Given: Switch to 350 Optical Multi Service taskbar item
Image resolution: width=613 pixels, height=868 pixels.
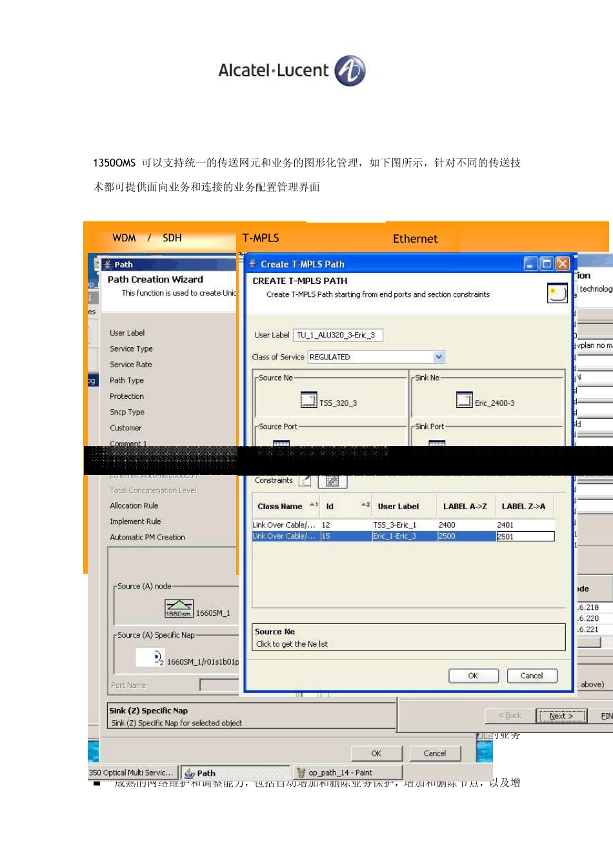Looking at the screenshot, I should point(133,772).
